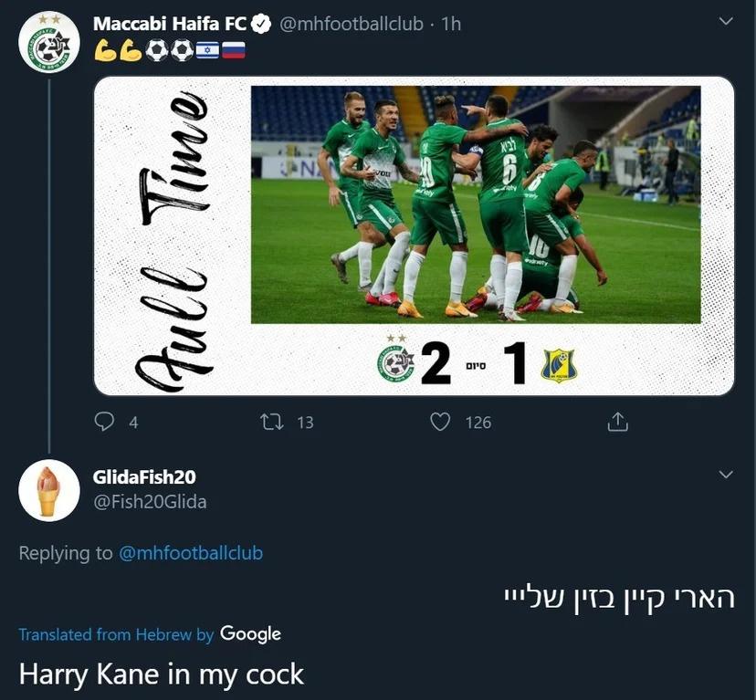Click the 1h tweet timestamp
The image size is (756, 700).
pos(451,24)
